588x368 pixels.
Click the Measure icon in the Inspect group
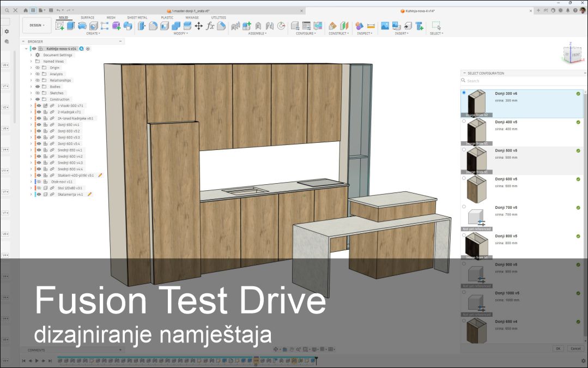(371, 26)
